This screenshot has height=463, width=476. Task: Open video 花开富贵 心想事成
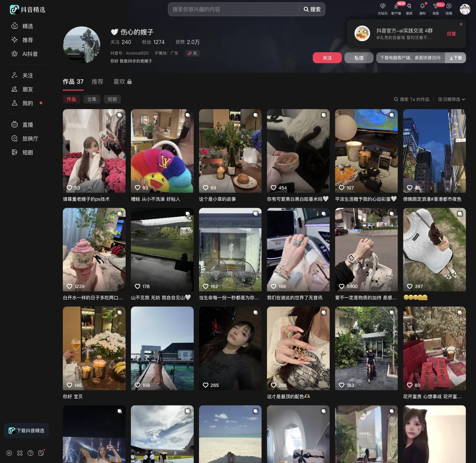(x=435, y=348)
